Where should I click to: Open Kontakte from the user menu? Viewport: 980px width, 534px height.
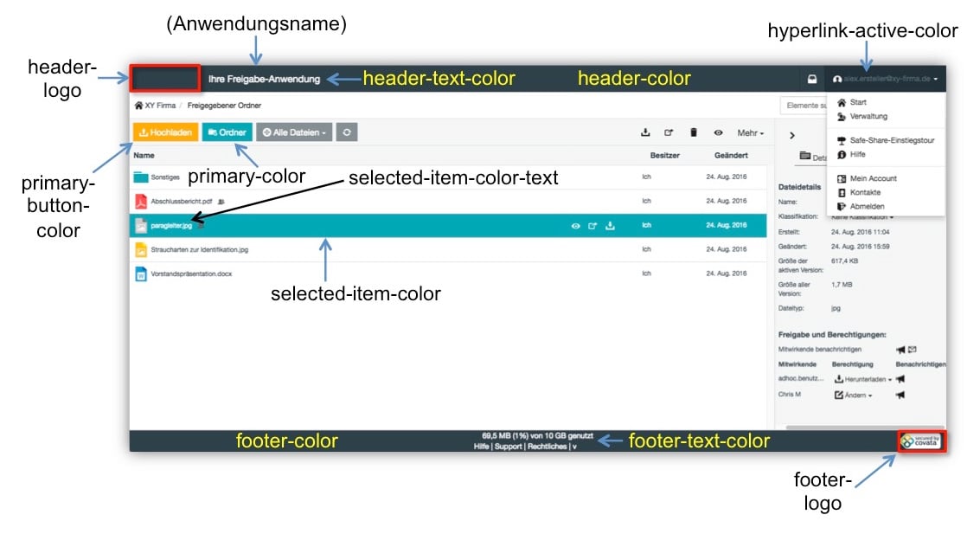coord(859,193)
